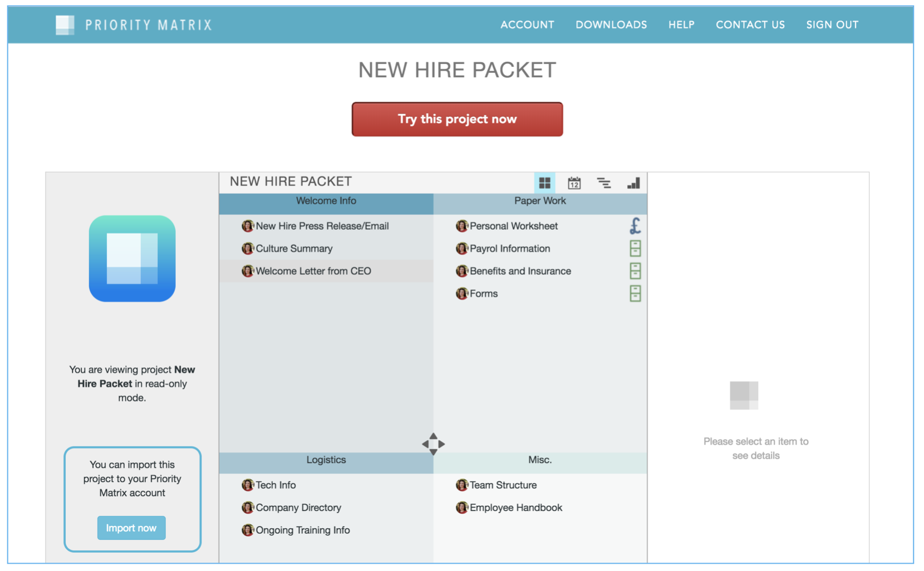Go to the Downloads page
This screenshot has height=571, width=924.
pyautogui.click(x=611, y=25)
